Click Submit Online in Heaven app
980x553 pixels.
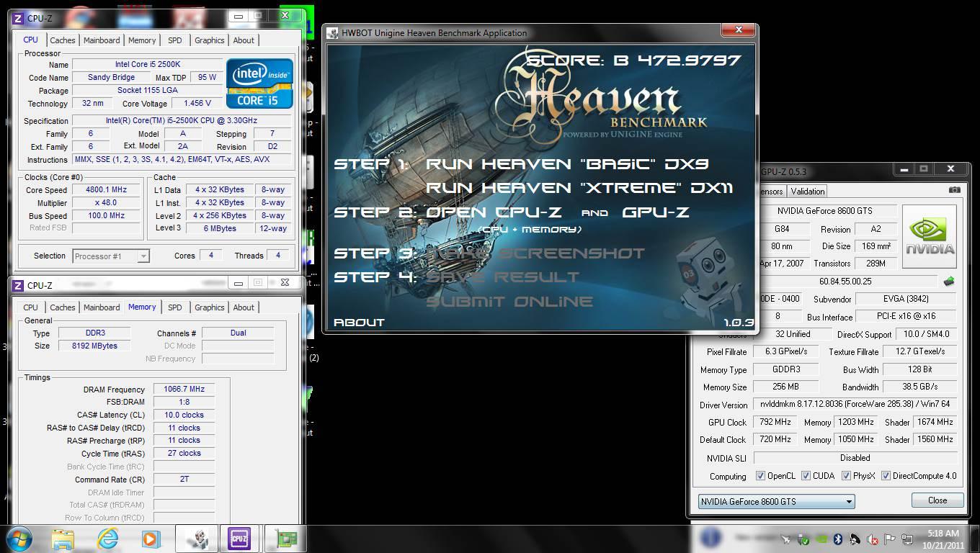[509, 302]
